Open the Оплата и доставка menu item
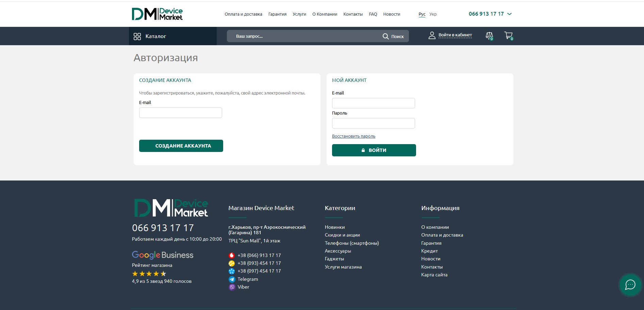Viewport: 644px width, 310px height. [x=243, y=14]
